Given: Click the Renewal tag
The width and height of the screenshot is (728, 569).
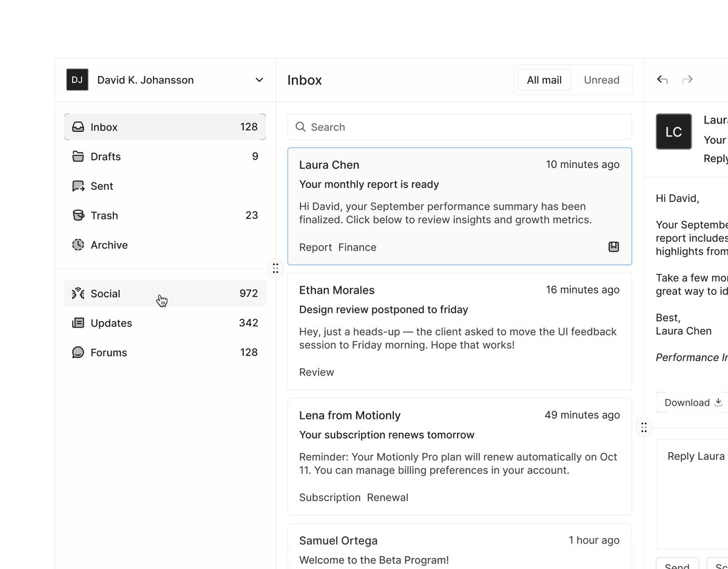Looking at the screenshot, I should (388, 497).
